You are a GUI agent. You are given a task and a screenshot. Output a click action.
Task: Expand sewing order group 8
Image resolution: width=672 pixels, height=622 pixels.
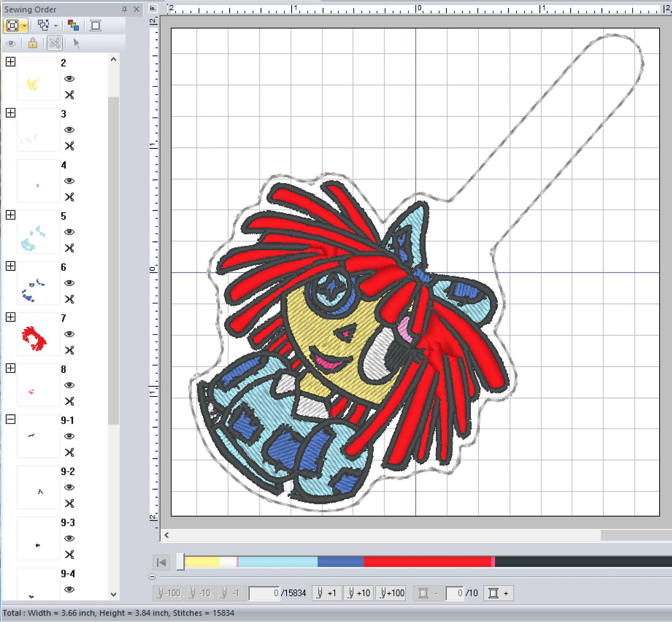pyautogui.click(x=10, y=368)
